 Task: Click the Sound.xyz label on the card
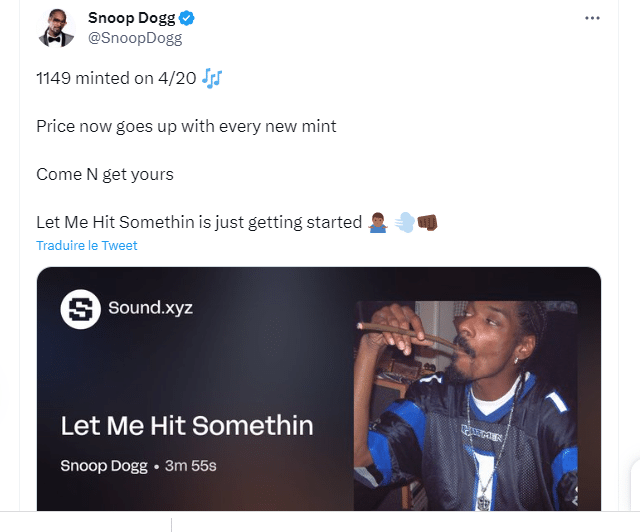click(x=150, y=308)
